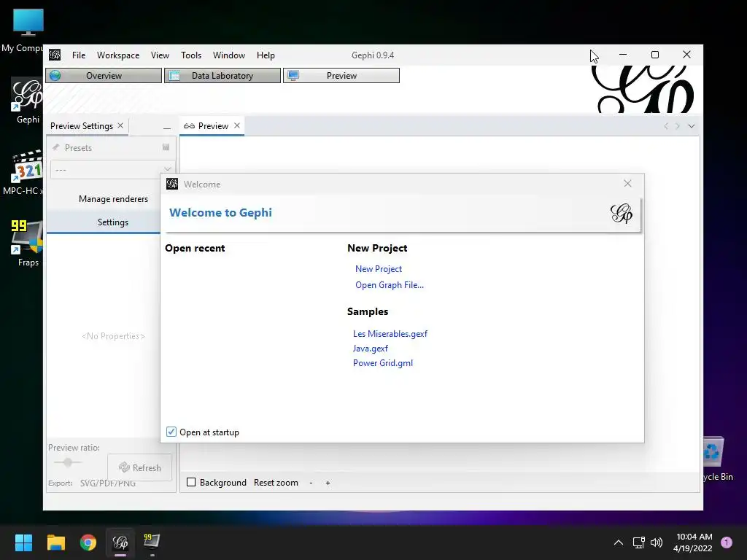Click the Fraps taskbar icon

click(x=152, y=542)
